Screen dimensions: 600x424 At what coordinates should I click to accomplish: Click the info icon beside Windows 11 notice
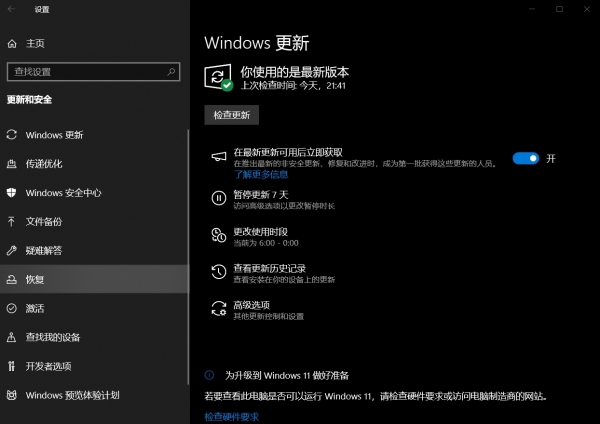point(209,375)
